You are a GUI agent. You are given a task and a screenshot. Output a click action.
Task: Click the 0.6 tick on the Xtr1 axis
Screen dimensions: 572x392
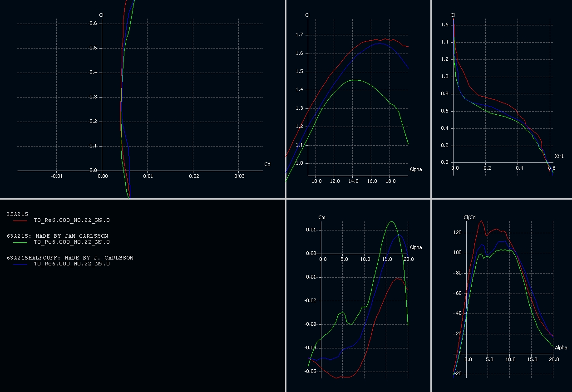click(x=551, y=168)
